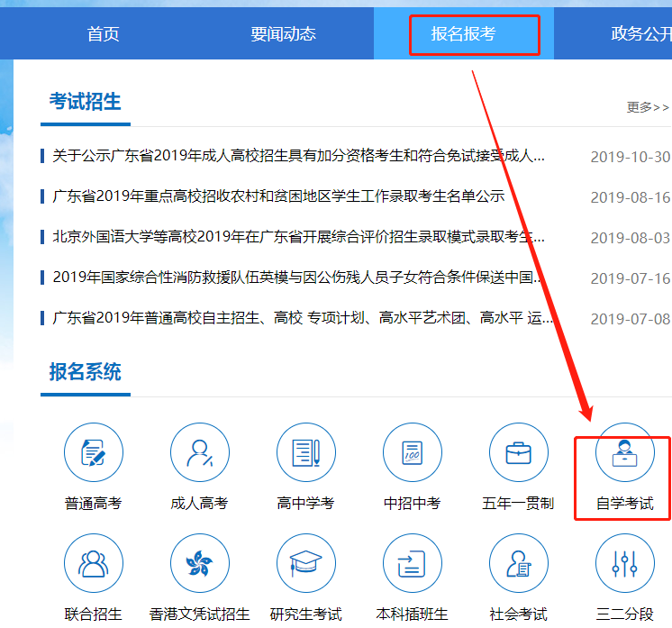Open the 政务公开 navigation tab

pos(641,34)
